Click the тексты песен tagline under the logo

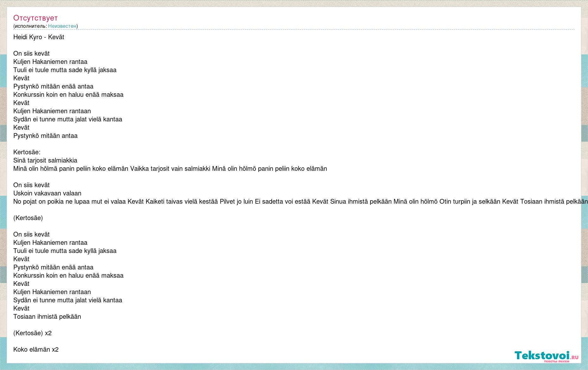click(556, 361)
